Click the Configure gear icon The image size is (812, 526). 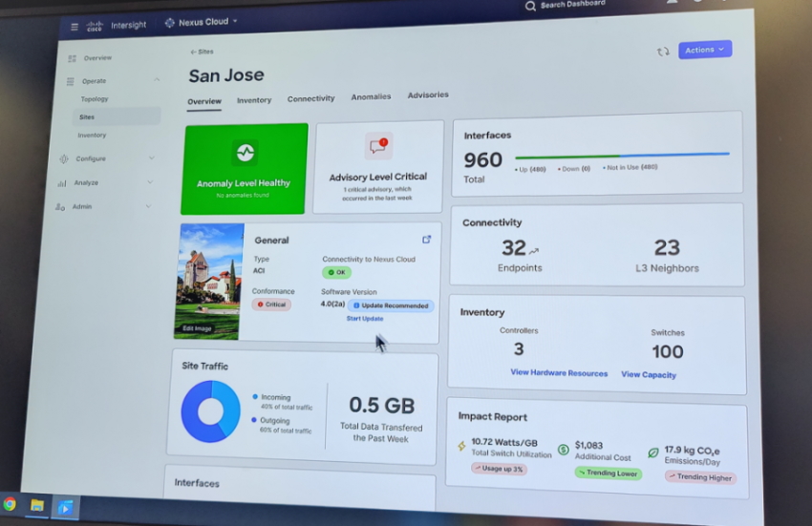[64, 158]
